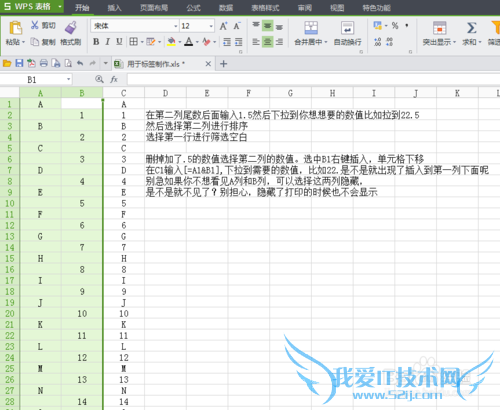Click the Copy (复制) icon

pos(34,42)
